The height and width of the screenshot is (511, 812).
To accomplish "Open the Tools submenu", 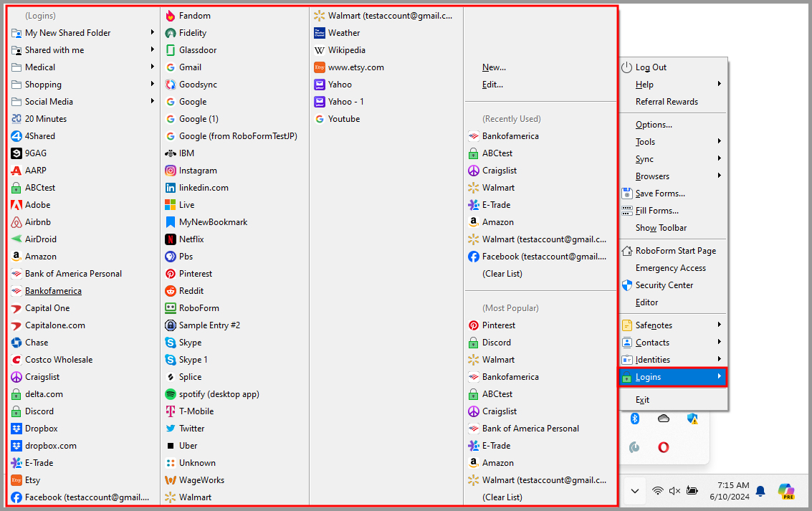I will [673, 142].
